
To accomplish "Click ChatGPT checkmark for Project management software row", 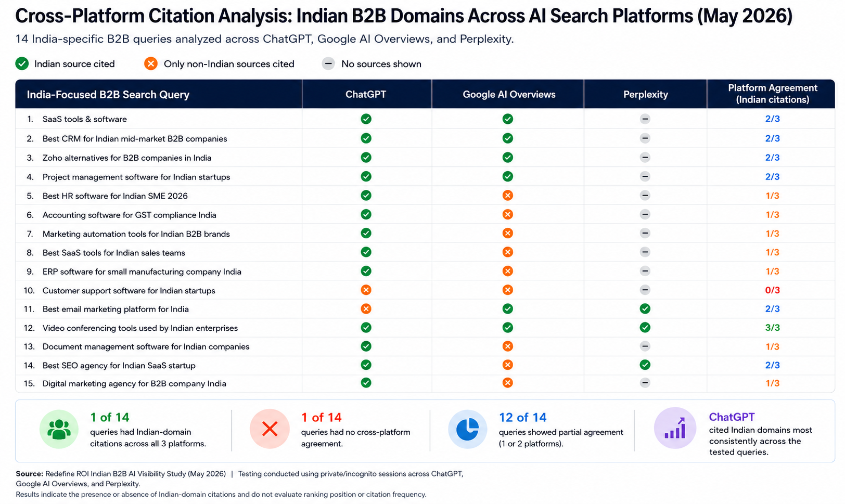I will tap(366, 177).
